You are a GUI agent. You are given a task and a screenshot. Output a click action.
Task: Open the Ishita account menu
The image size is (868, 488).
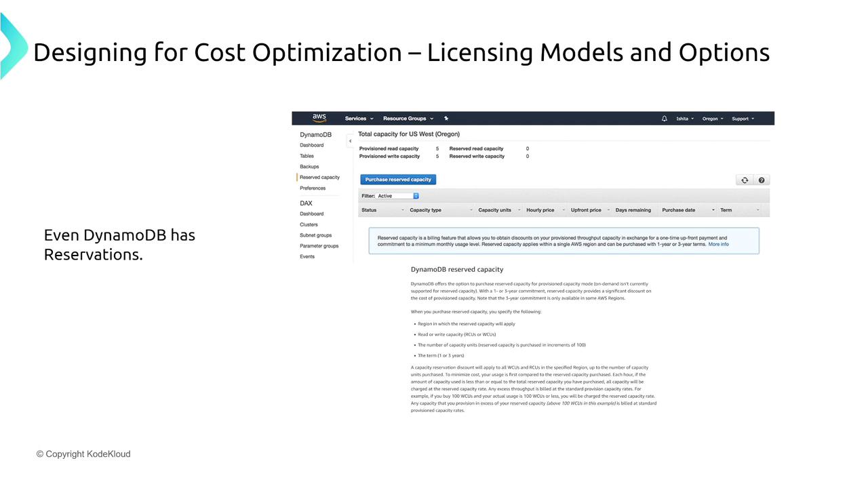685,119
